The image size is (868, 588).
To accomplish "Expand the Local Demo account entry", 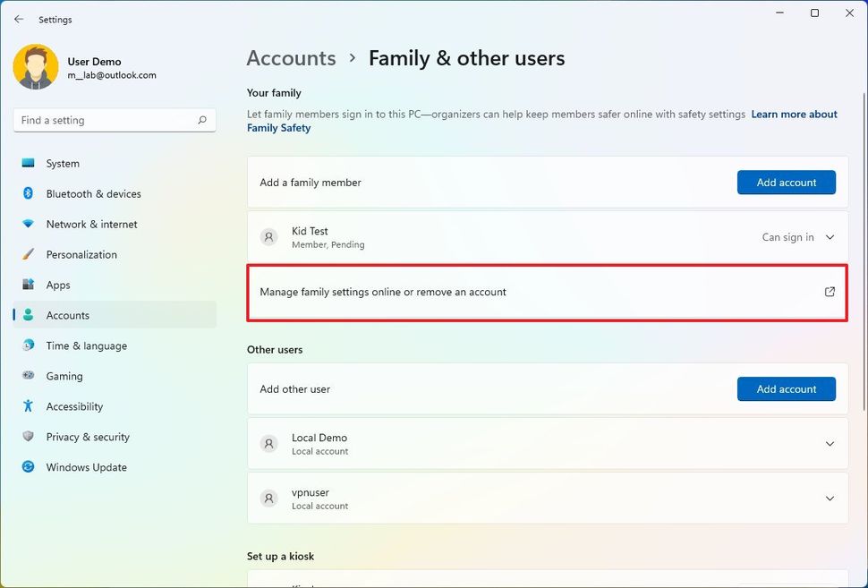I will click(830, 444).
